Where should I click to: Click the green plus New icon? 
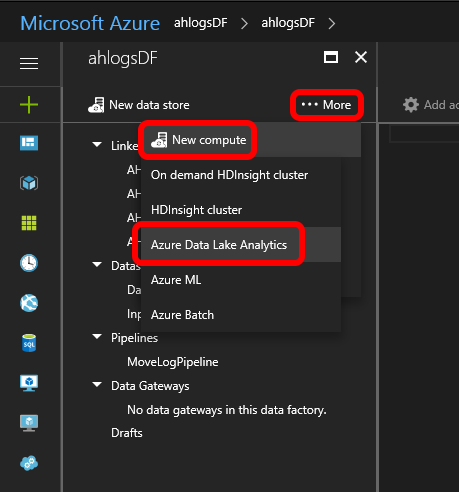coord(29,105)
